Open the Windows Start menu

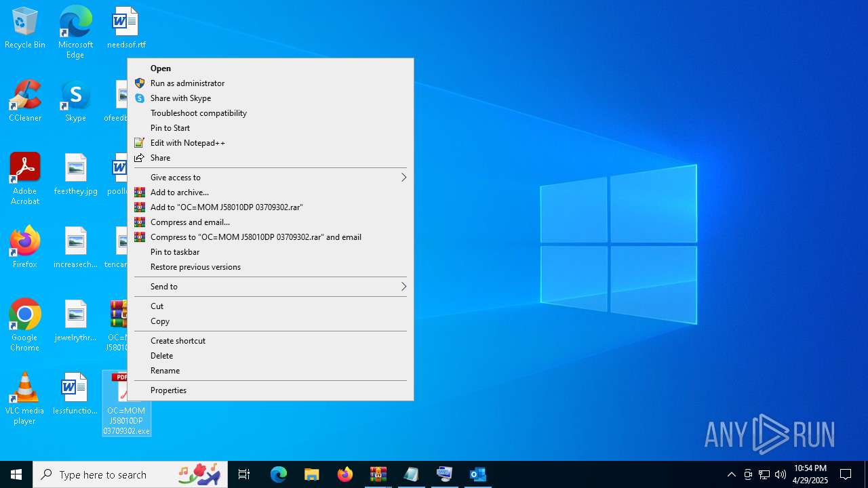tap(16, 474)
